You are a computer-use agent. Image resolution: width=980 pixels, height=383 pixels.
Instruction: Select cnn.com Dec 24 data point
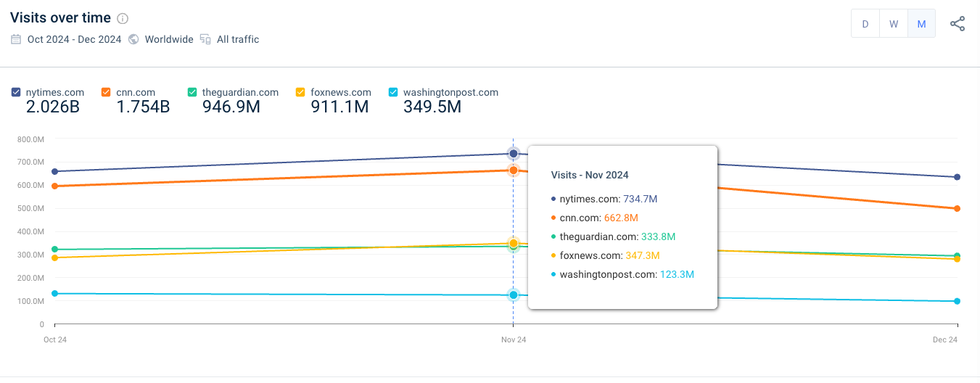click(958, 208)
